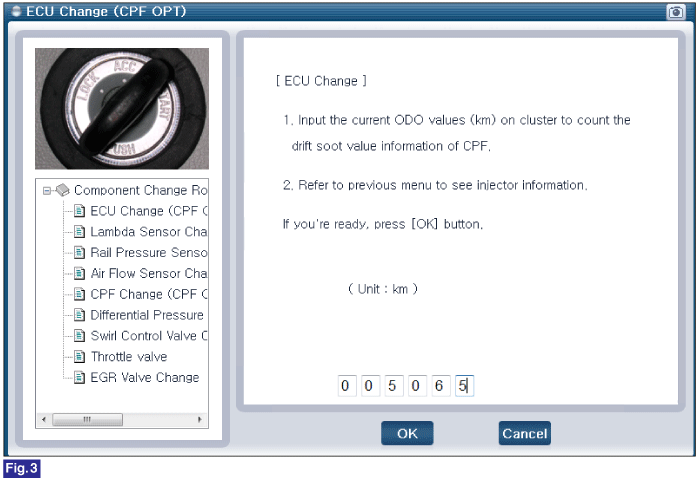This screenshot has width=700, height=481.
Task: Click the right scroll arrow in tree panel
Action: [x=200, y=419]
